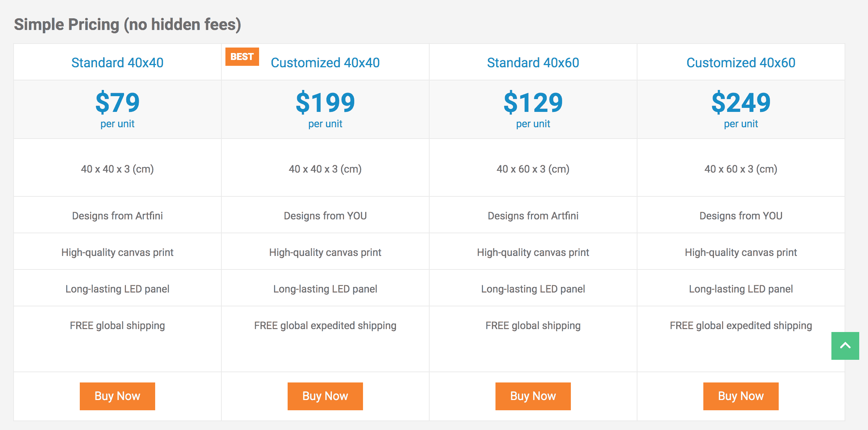868x430 pixels.
Task: Click Buy Now for Customized 40x60
Action: click(x=741, y=396)
